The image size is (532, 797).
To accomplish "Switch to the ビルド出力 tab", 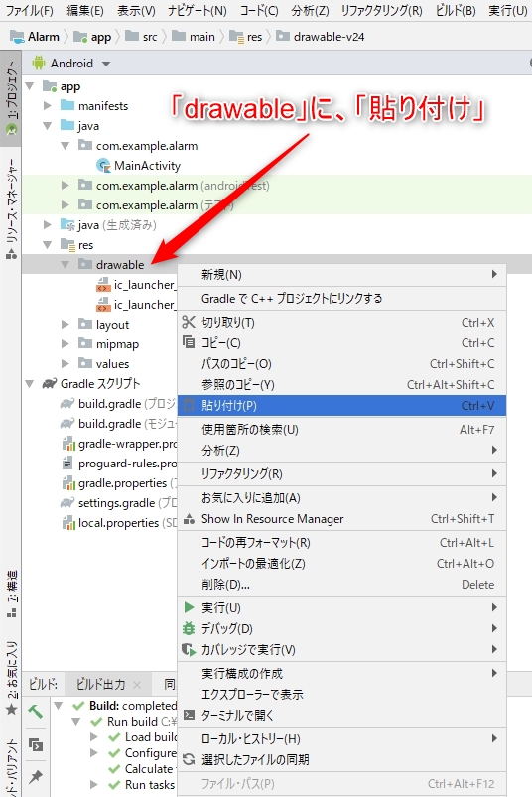I will [100, 684].
